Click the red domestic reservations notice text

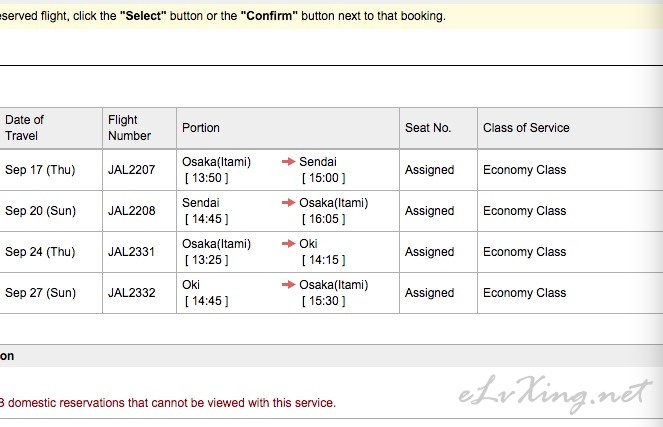click(x=170, y=403)
